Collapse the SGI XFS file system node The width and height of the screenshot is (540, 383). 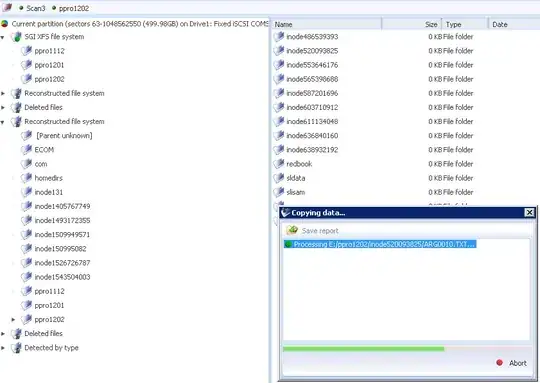click(x=3, y=37)
